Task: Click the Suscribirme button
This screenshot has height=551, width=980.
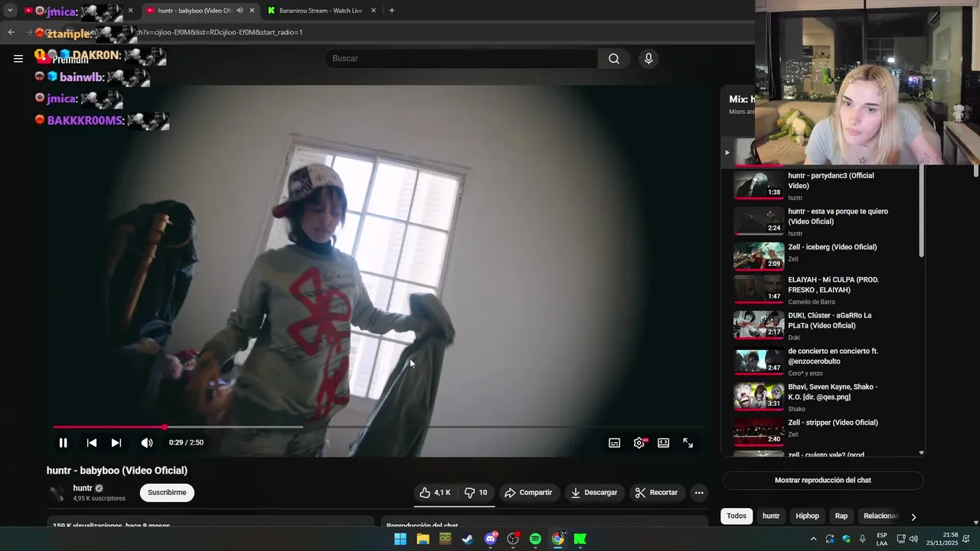Action: (x=167, y=493)
